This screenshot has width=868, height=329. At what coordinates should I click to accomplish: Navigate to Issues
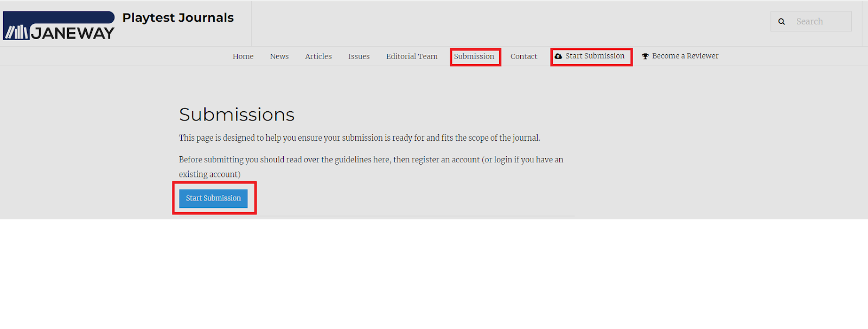[x=359, y=56]
